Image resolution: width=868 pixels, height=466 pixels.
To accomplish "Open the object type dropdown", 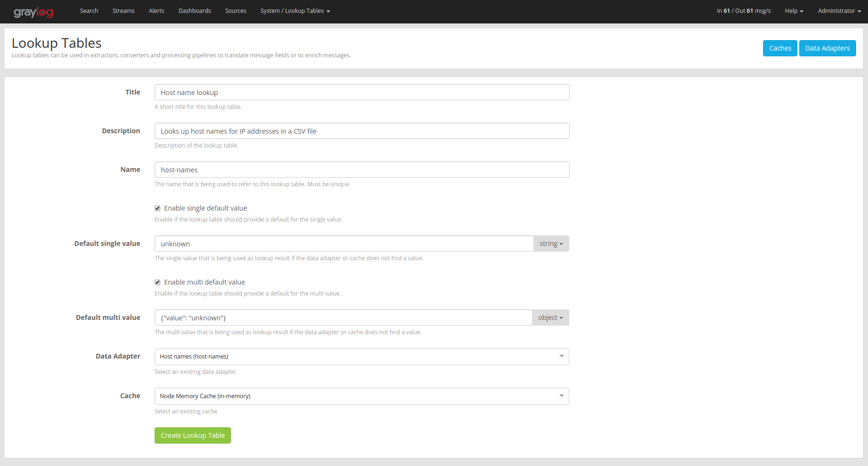I will coord(550,318).
